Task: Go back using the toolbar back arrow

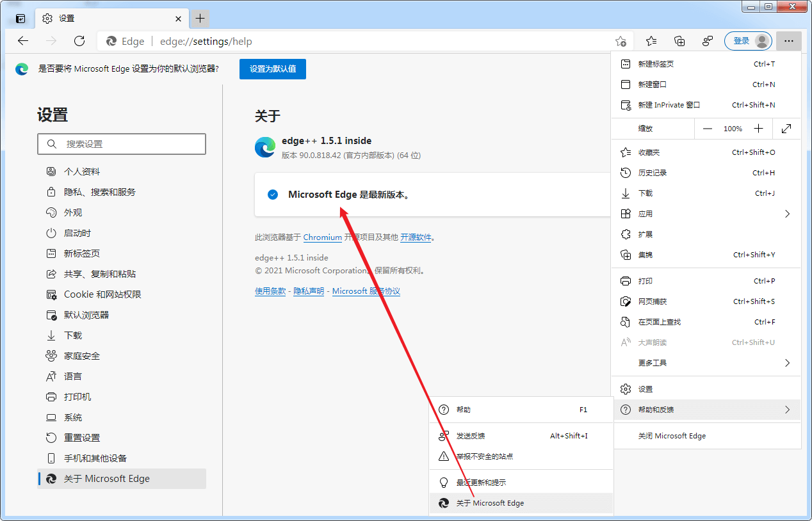Action: click(x=23, y=41)
